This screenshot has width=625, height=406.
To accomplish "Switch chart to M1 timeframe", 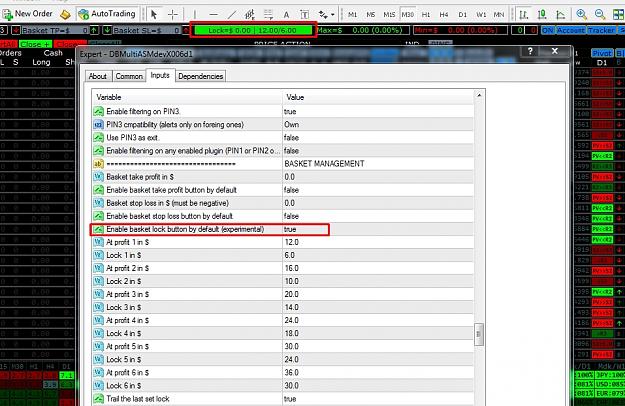I will tap(352, 15).
